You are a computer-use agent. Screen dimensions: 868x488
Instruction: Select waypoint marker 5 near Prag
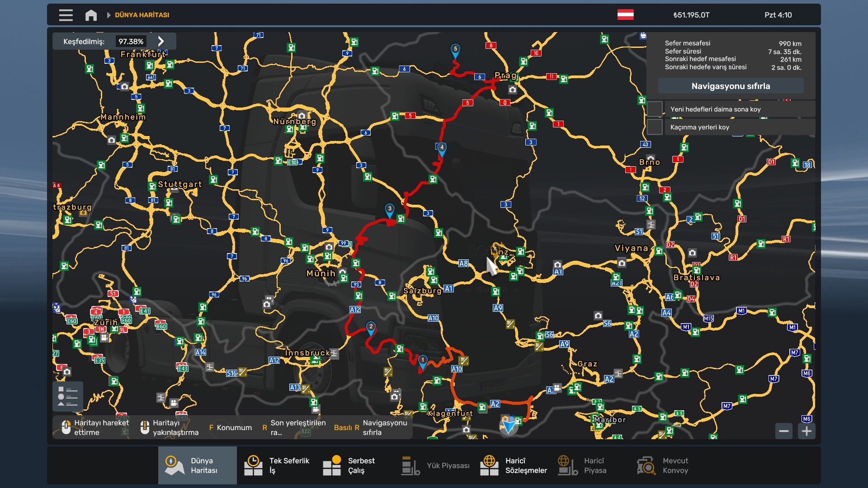[455, 51]
